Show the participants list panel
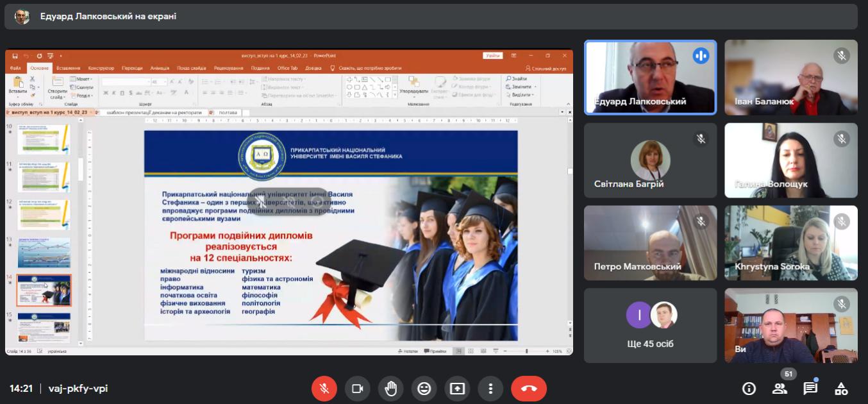868x404 pixels. [x=780, y=389]
